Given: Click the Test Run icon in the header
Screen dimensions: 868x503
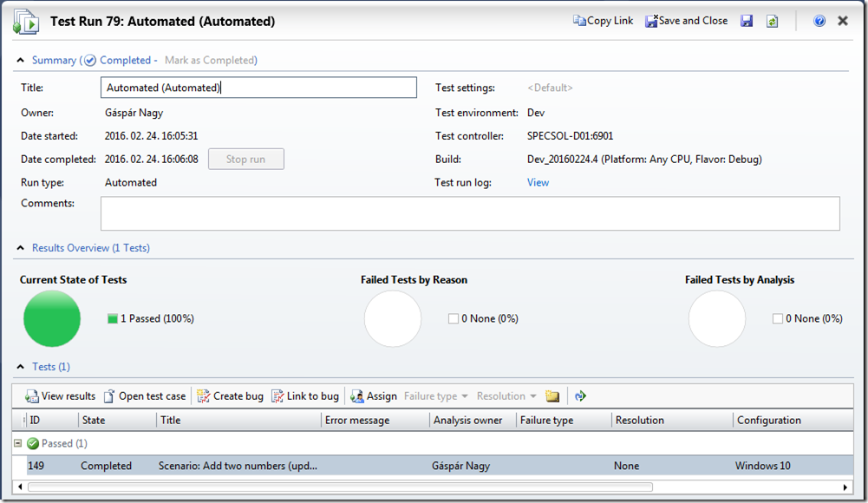Looking at the screenshot, I should pos(26,23).
